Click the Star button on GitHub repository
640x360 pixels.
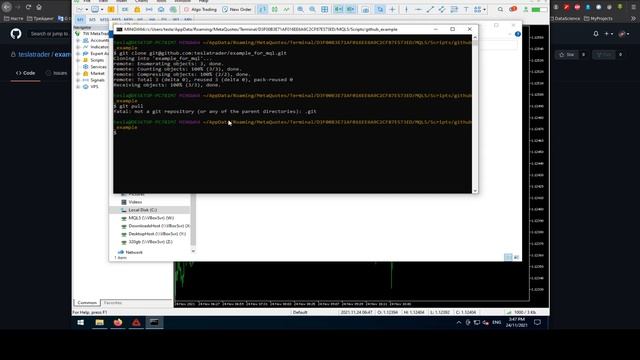pyautogui.click(x=567, y=54)
